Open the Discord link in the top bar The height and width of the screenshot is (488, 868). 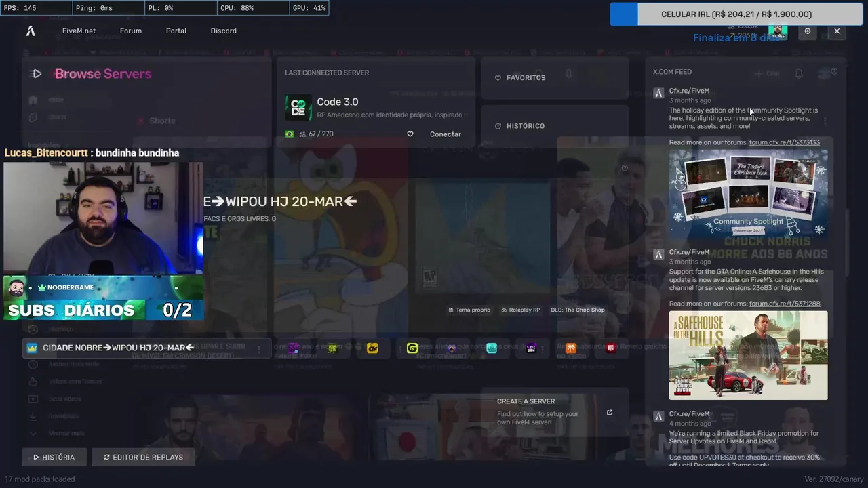tap(223, 30)
